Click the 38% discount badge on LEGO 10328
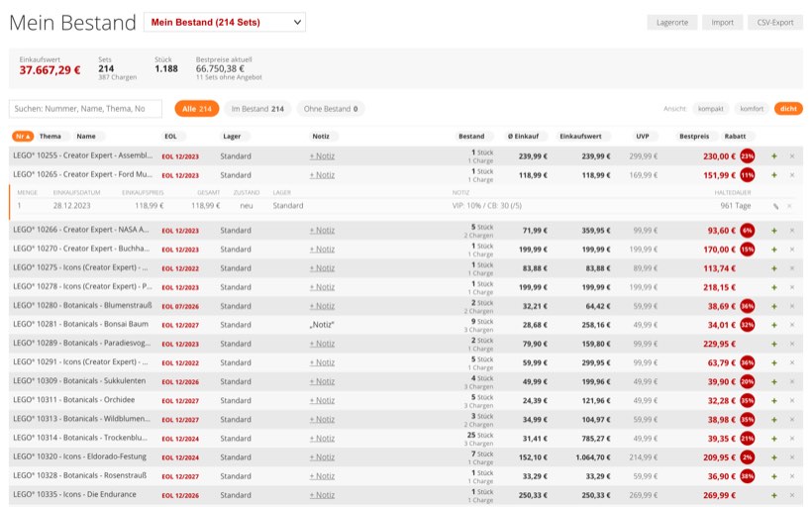The image size is (812, 507). [748, 476]
